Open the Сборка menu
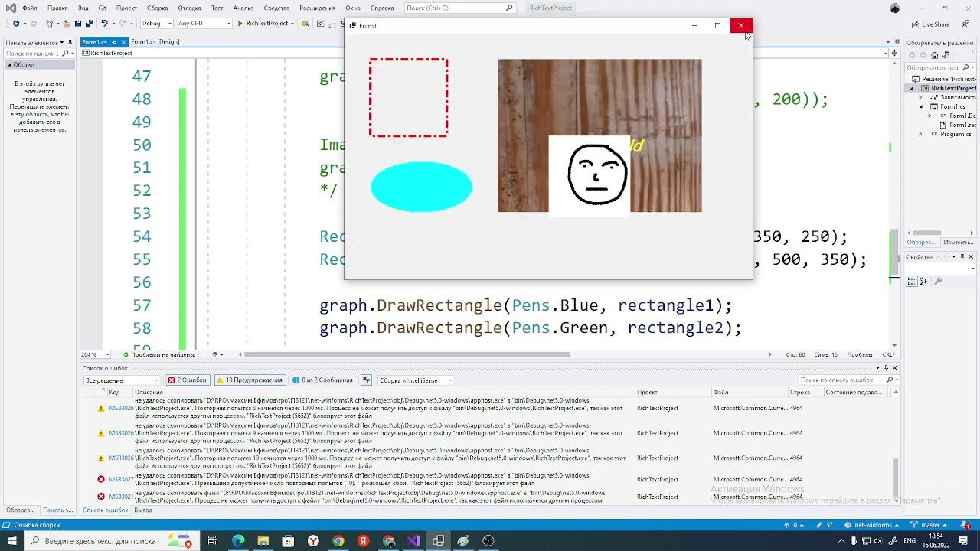The height and width of the screenshot is (551, 980). [x=157, y=8]
